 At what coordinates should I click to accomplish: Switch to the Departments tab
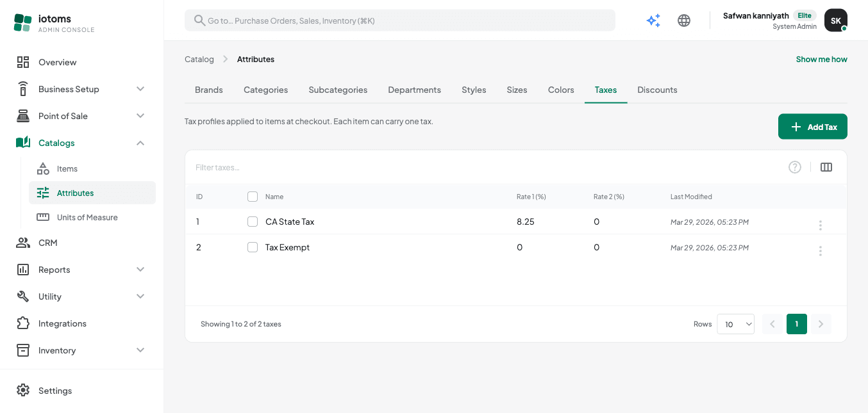click(414, 90)
